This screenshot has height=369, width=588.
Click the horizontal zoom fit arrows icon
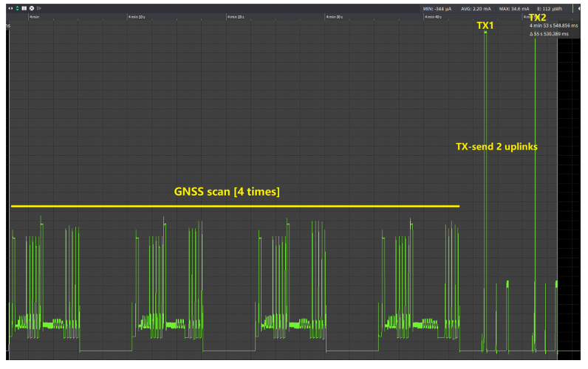pyautogui.click(x=10, y=8)
